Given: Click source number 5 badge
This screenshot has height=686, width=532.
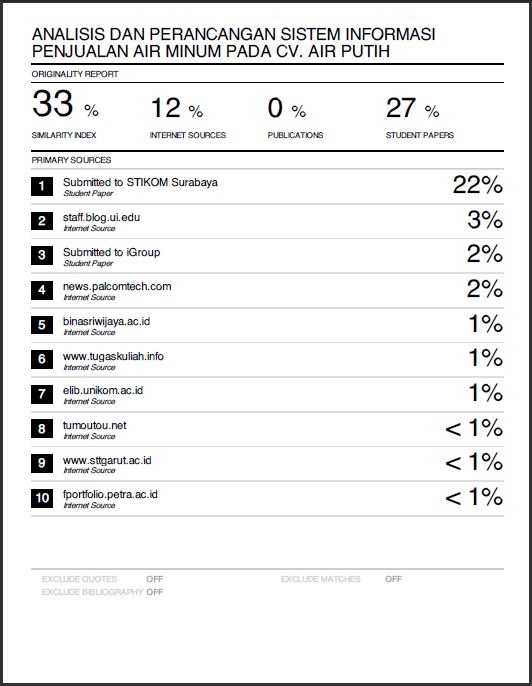Looking at the screenshot, I should point(42,325).
